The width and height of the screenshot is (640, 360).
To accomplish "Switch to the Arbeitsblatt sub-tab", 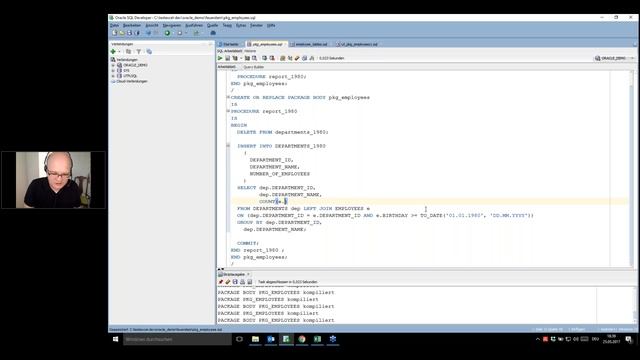I will [227, 67].
